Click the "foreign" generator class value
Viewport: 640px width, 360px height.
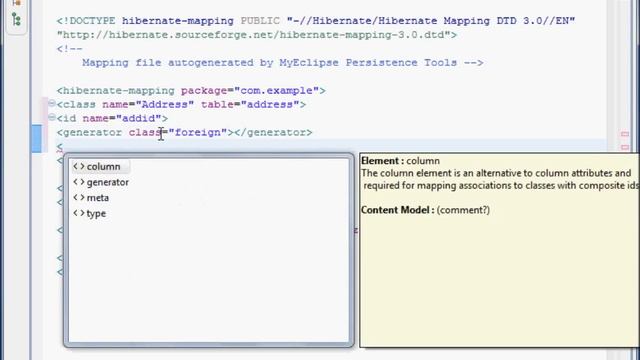[x=198, y=133]
